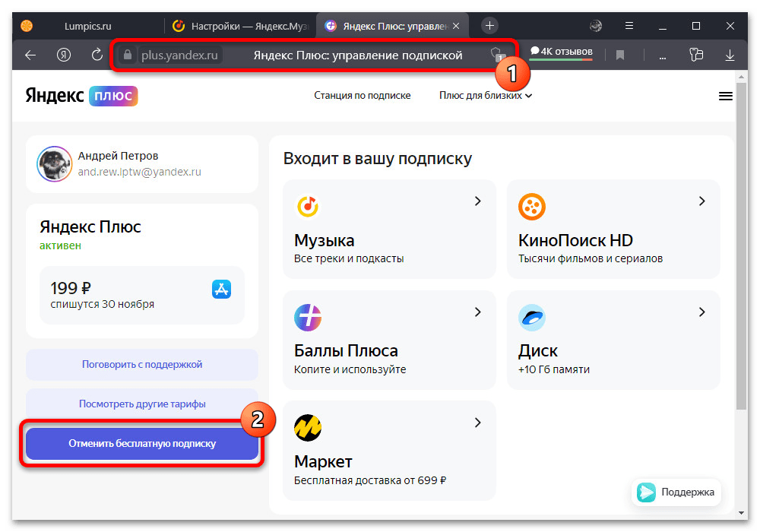This screenshot has height=532, width=760.
Task: Click the user avatar of Андрей Петров
Action: click(55, 164)
